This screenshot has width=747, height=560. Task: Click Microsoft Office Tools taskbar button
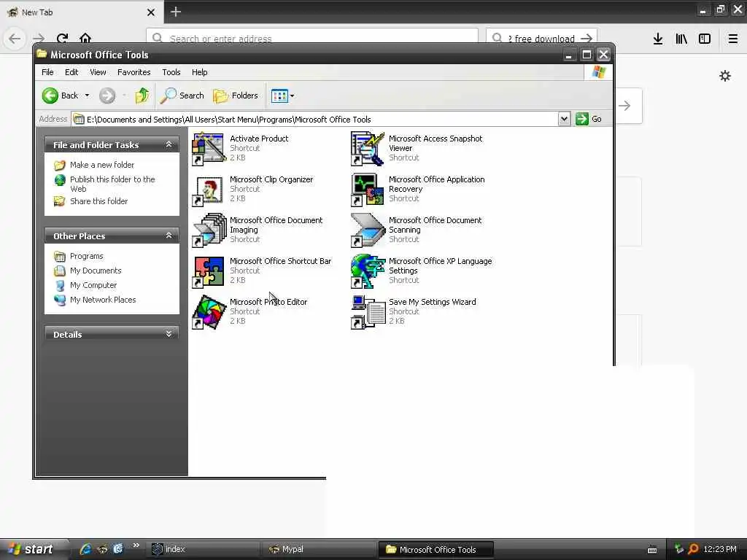click(x=436, y=550)
